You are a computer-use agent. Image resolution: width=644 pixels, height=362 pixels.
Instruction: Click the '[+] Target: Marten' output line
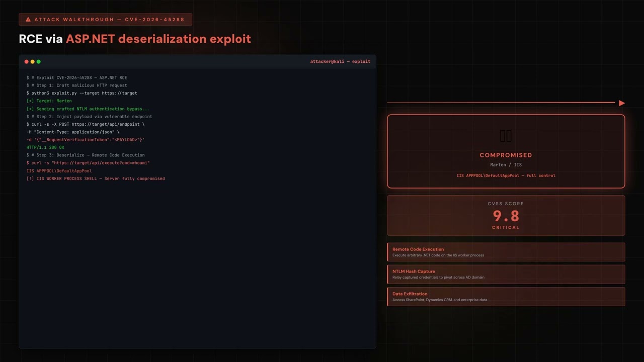49,101
